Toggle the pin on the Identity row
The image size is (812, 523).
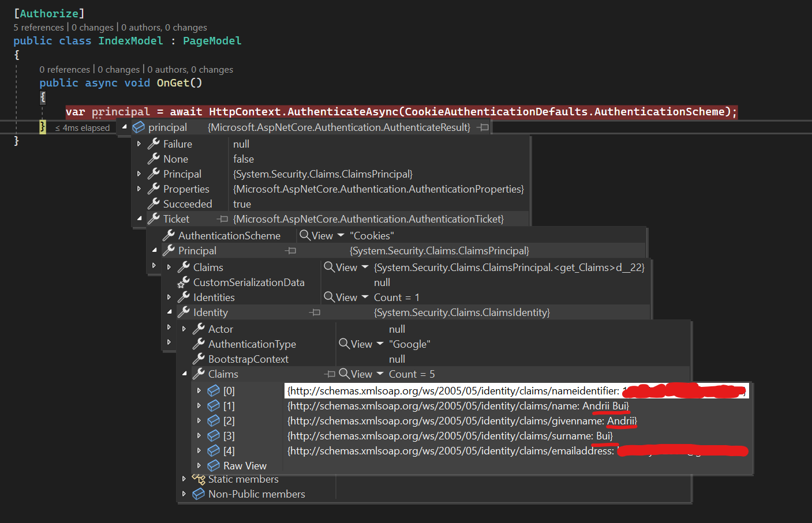(315, 312)
